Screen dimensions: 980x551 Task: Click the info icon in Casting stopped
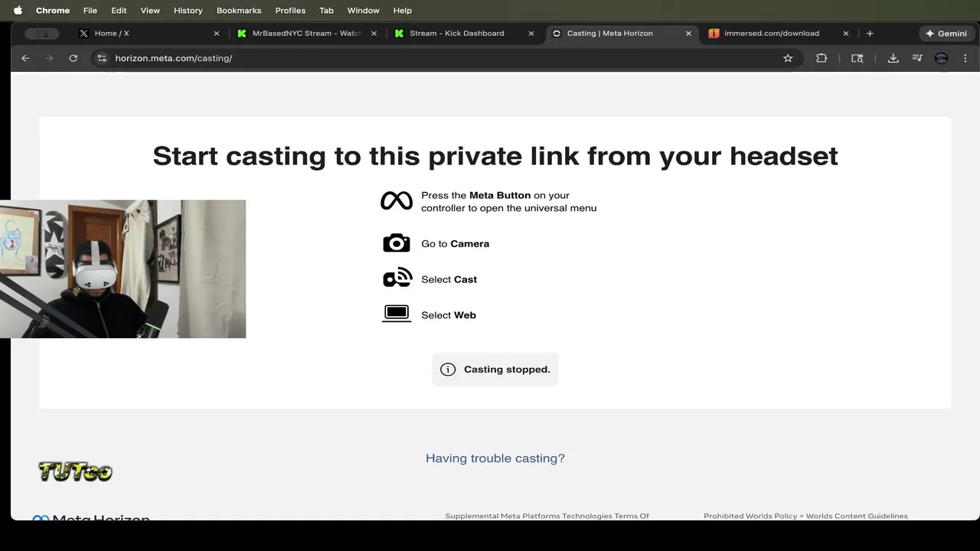tap(448, 370)
